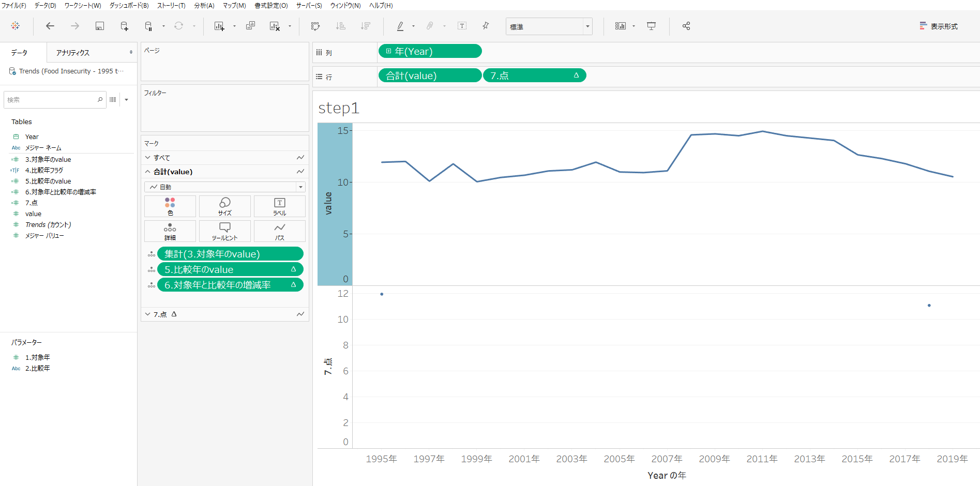Clear sheet icon

pos(275,26)
